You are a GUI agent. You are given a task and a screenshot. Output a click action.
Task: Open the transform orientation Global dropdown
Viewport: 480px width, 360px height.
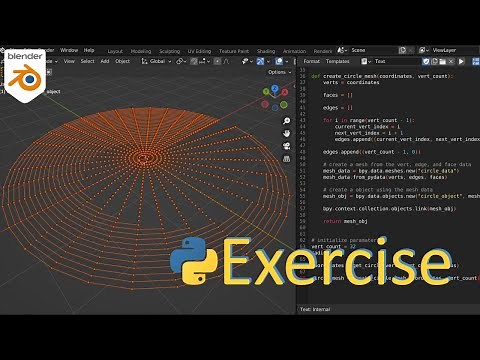click(156, 61)
